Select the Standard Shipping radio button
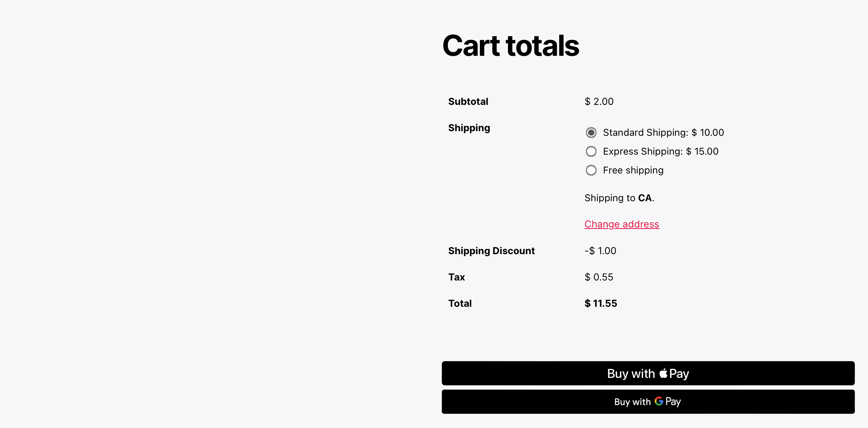This screenshot has height=428, width=868. coord(591,133)
